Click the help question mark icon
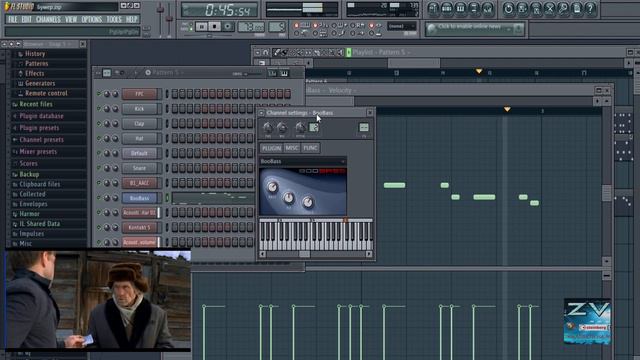 tap(590, 9)
